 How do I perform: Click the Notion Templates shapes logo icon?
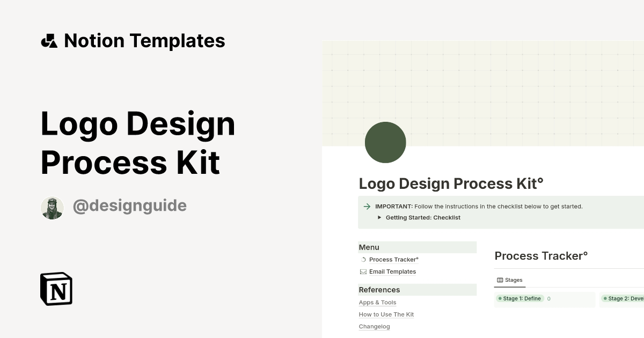(x=49, y=41)
